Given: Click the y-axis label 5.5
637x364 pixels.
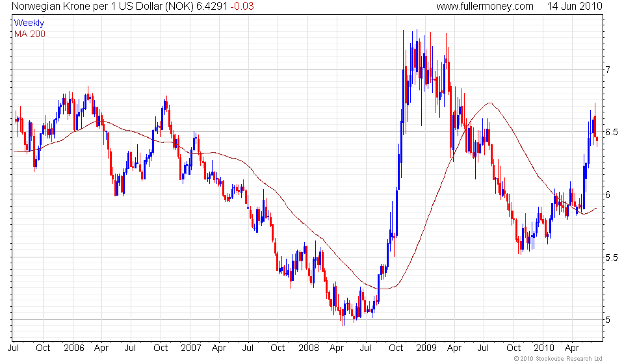Looking at the screenshot, I should click(x=612, y=257).
